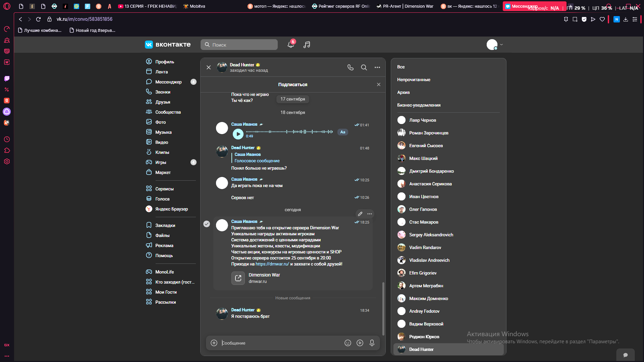Screen dimensions: 644x362
Task: Select the Все chats filter
Action: click(401, 67)
